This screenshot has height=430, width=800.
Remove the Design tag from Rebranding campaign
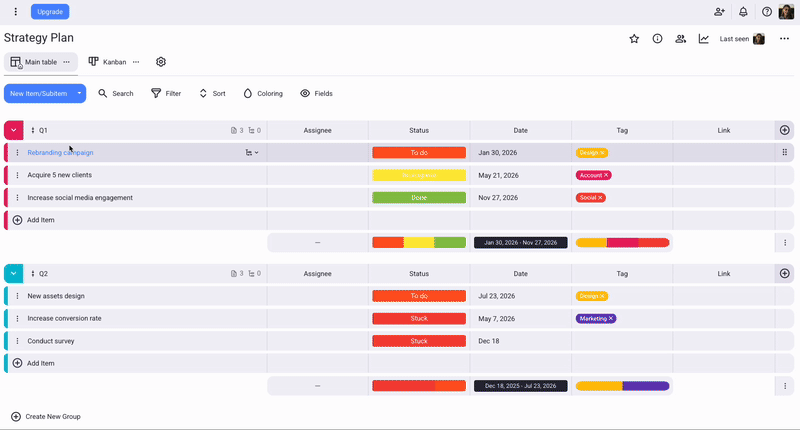point(602,153)
